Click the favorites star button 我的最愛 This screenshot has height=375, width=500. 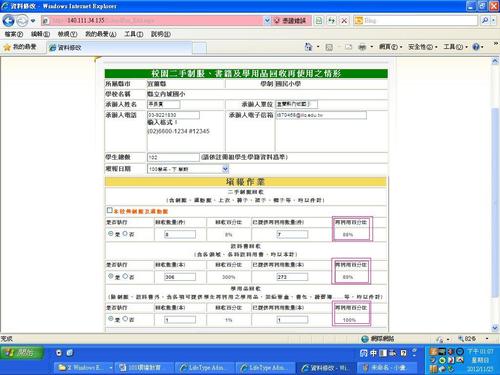[20, 47]
